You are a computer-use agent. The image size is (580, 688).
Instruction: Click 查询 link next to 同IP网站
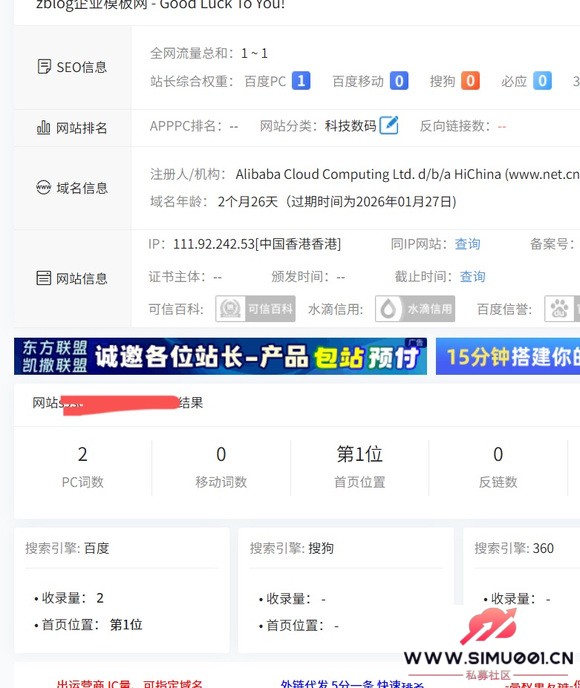click(467, 244)
